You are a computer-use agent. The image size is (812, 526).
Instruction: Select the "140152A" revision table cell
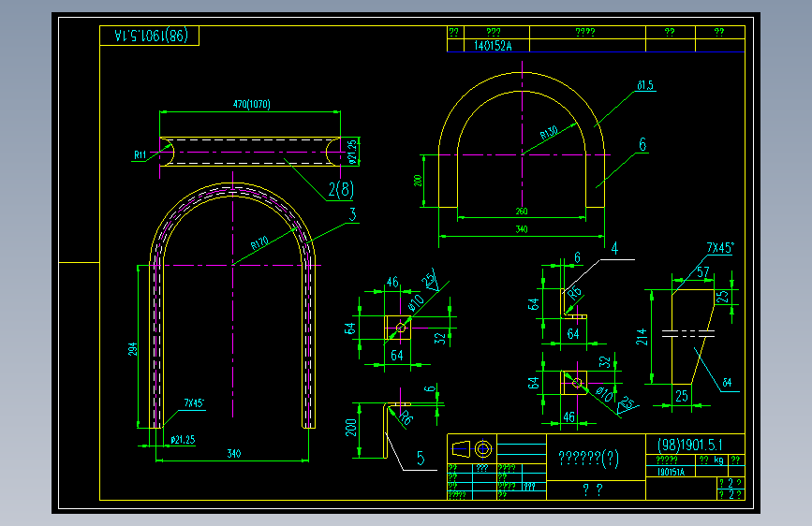tap(493, 46)
